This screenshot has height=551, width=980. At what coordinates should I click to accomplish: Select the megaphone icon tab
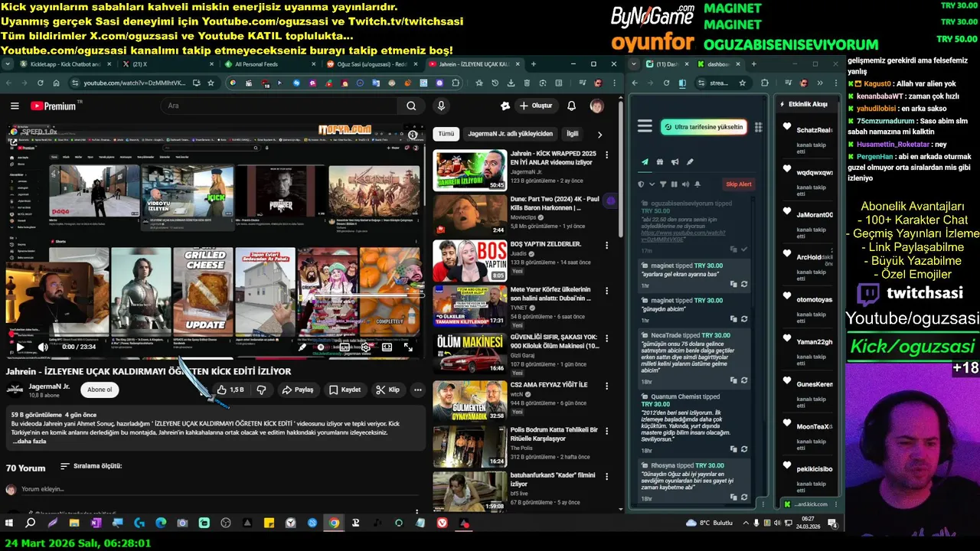[675, 162]
